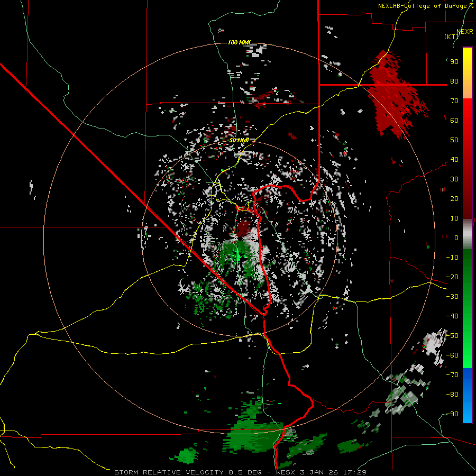The width and height of the screenshot is (476, 476).
Task: Select the -70 value on velocity scale
Action: tap(452, 375)
